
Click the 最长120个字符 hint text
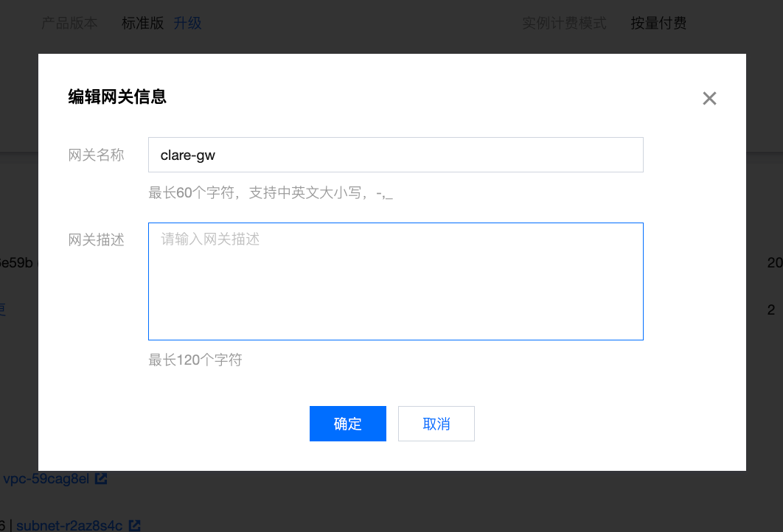(x=195, y=360)
